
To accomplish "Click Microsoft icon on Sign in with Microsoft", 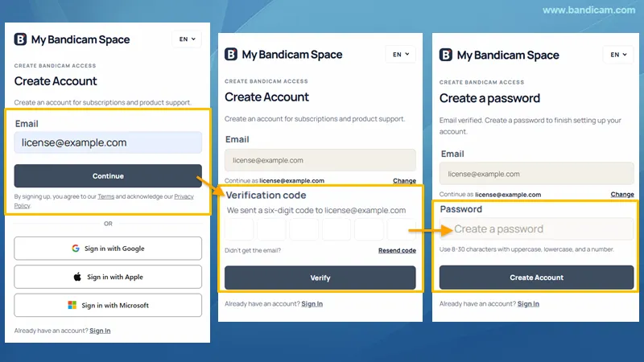I will (72, 305).
